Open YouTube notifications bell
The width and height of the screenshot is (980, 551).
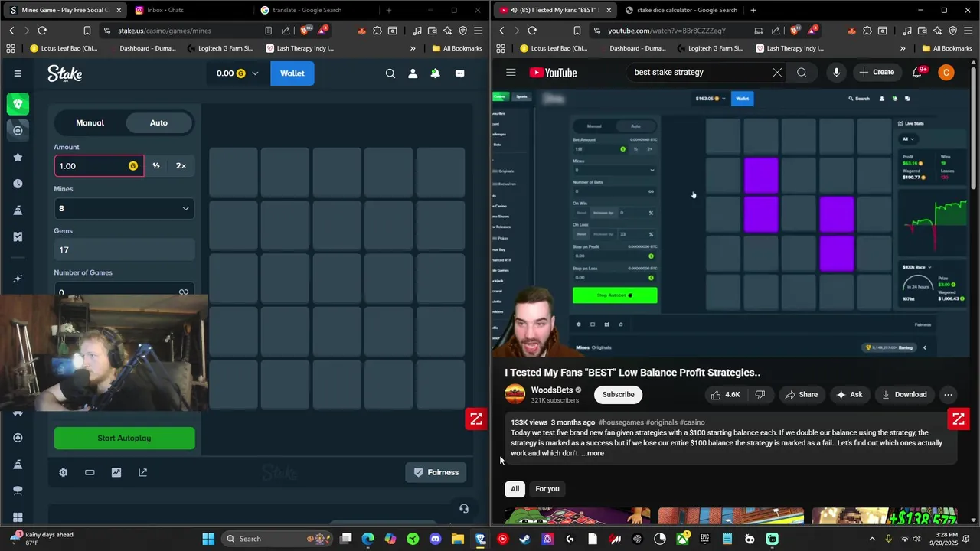(x=917, y=73)
